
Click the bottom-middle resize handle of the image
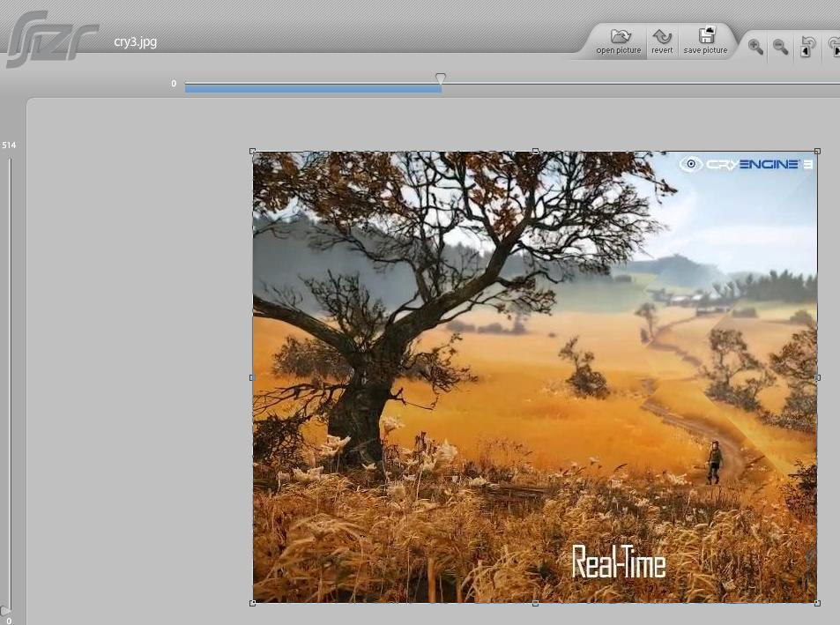(x=535, y=603)
